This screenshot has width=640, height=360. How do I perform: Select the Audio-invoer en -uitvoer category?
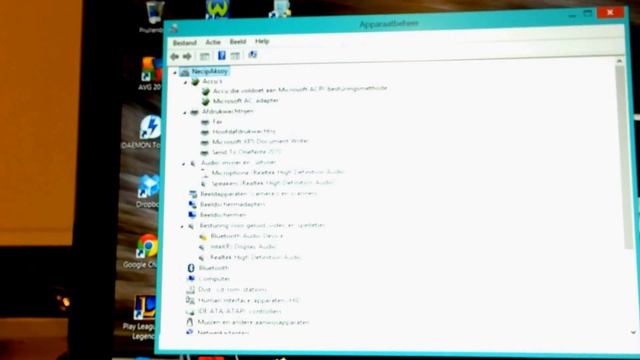tap(239, 162)
